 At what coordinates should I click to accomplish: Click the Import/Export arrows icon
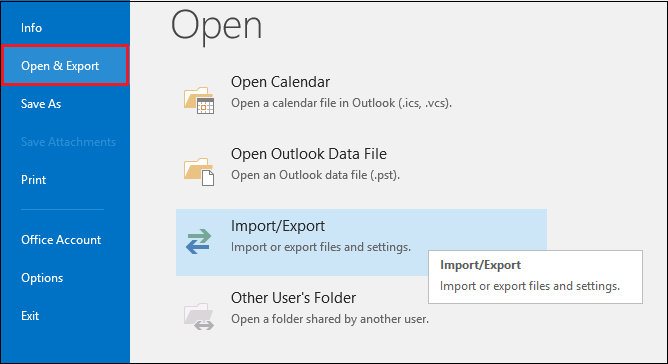click(199, 242)
